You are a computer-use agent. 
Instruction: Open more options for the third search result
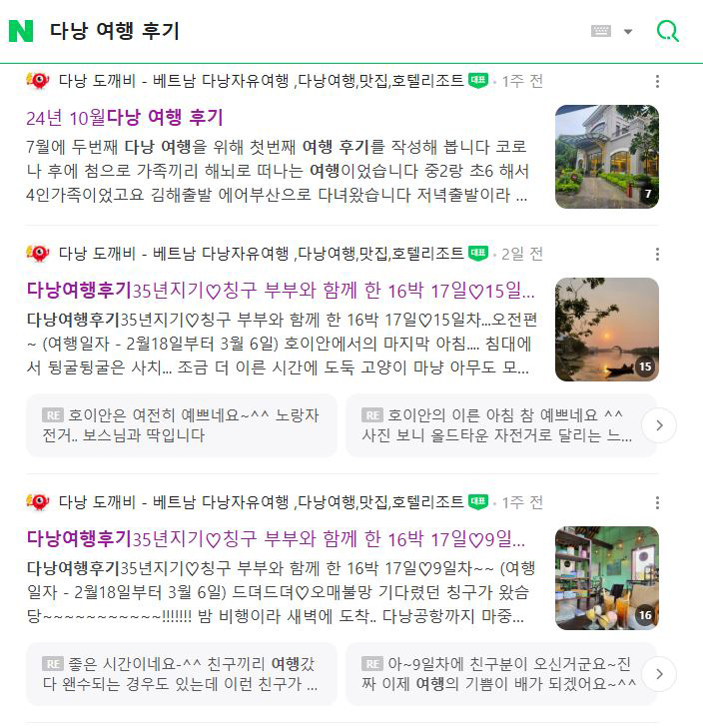click(x=657, y=502)
